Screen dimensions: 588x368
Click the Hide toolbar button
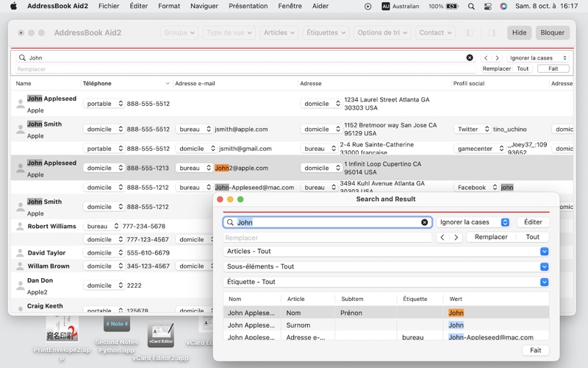pyautogui.click(x=520, y=32)
